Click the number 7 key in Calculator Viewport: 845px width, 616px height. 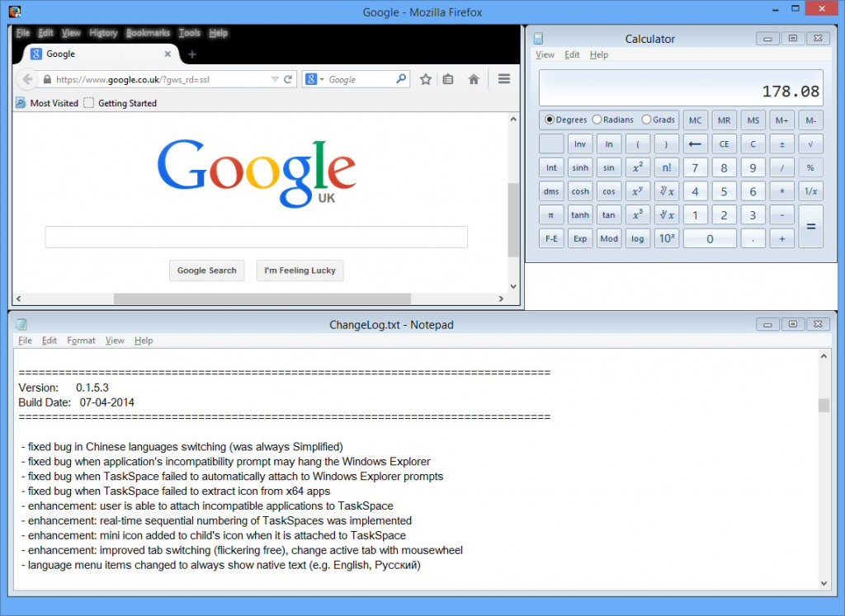(695, 167)
